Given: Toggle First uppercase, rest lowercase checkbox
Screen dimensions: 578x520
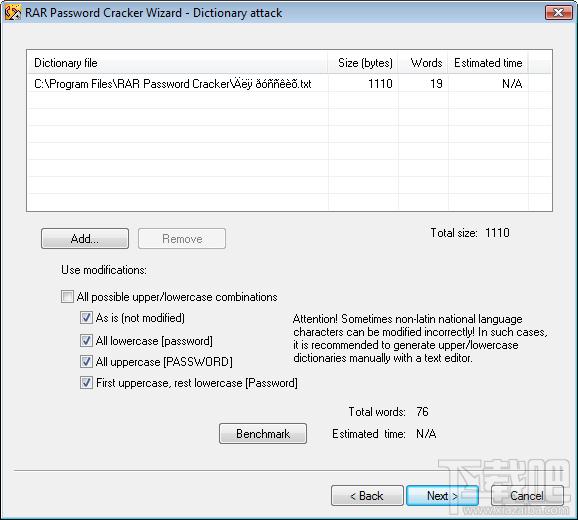Looking at the screenshot, I should (x=86, y=383).
